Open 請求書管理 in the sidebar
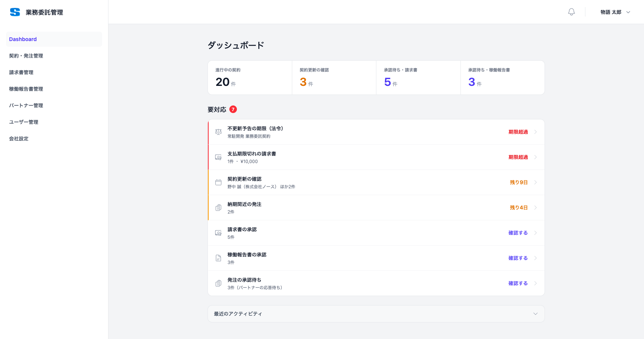 [54, 72]
